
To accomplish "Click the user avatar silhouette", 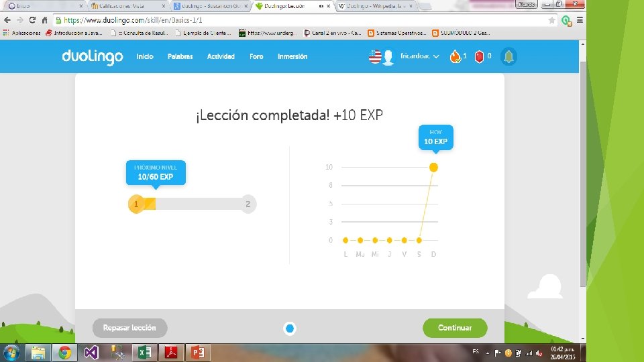I will 388,58.
